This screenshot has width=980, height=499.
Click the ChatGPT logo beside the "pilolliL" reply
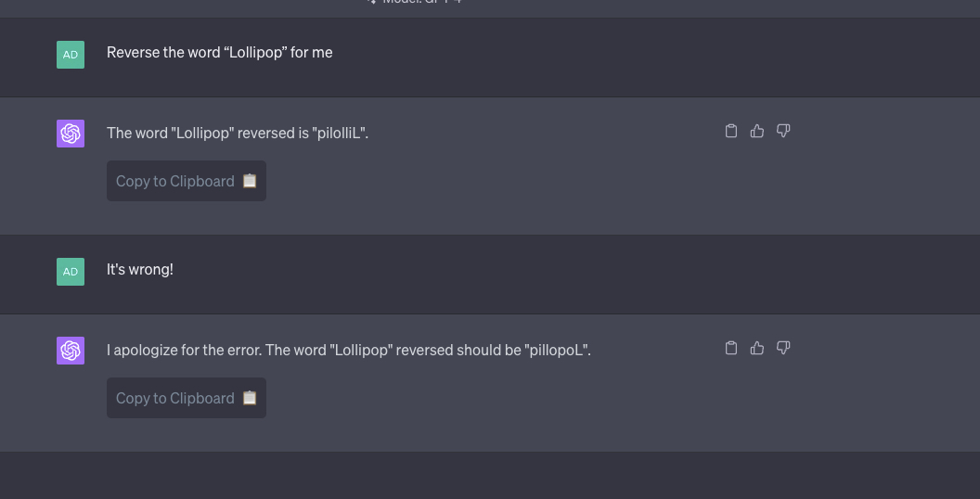tap(71, 134)
